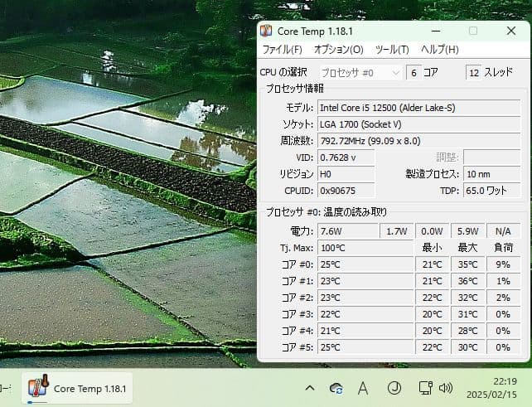Click コア #1 max temperature 36℃
The image size is (532, 407).
(467, 281)
